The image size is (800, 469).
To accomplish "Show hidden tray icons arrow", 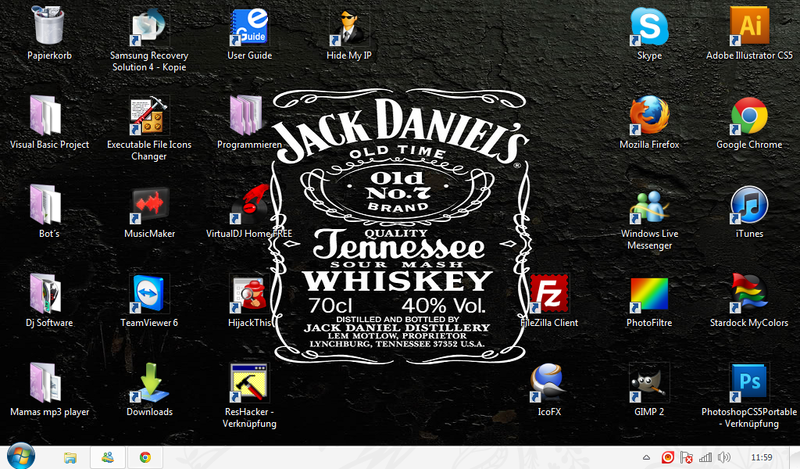I will click(x=646, y=458).
